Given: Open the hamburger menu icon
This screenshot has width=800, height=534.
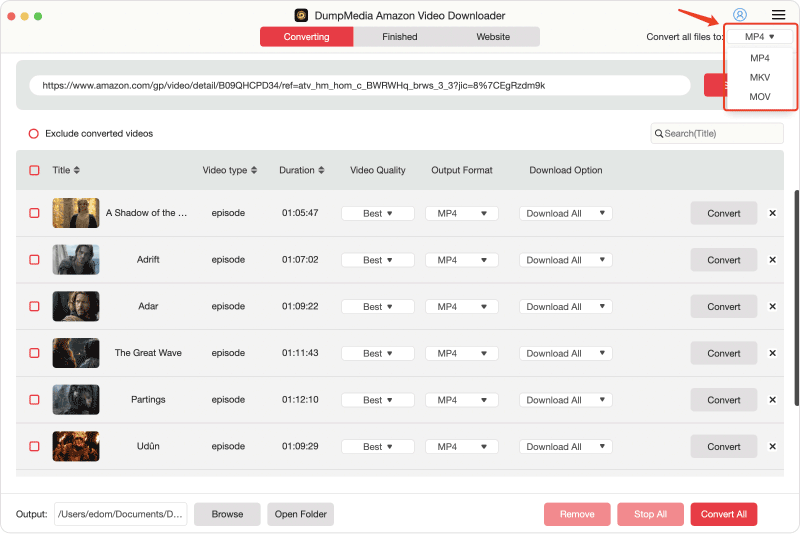Looking at the screenshot, I should (778, 15).
